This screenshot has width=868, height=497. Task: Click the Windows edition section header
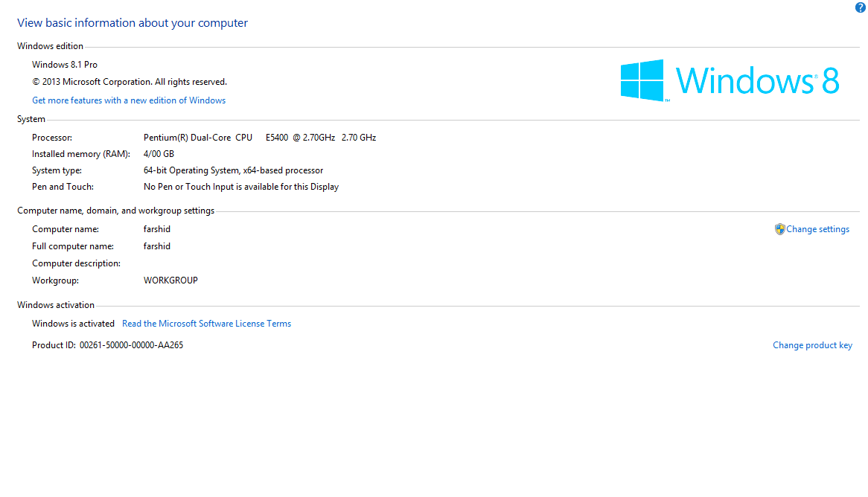pos(50,46)
